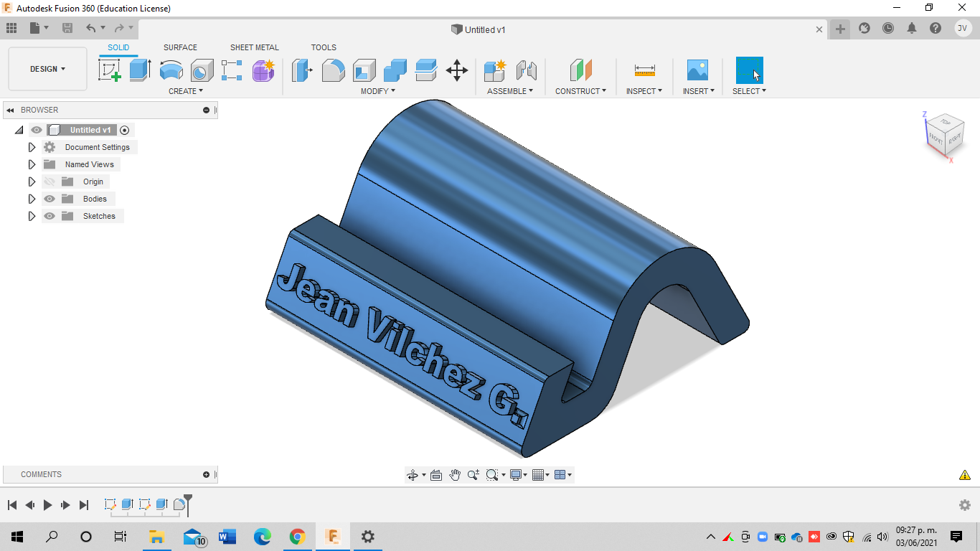
Task: Select the Pan tool in navigation bar
Action: point(455,474)
